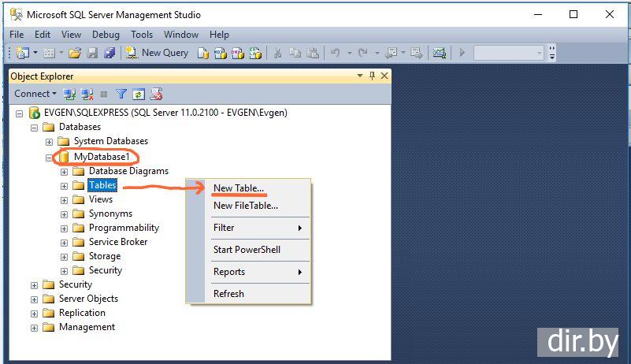Click the Database Engine Query icon
This screenshot has width=631, height=364.
click(203, 53)
